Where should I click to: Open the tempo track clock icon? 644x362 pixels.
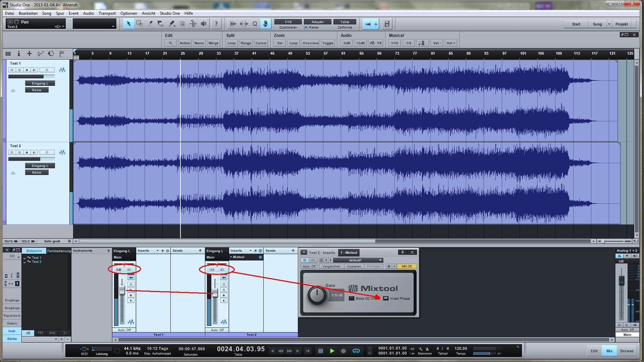tap(51, 54)
